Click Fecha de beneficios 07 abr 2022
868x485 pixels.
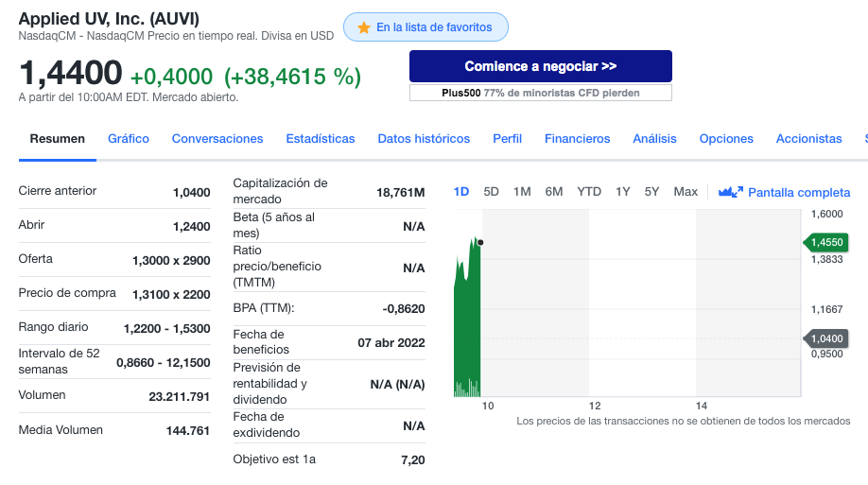[x=391, y=342]
